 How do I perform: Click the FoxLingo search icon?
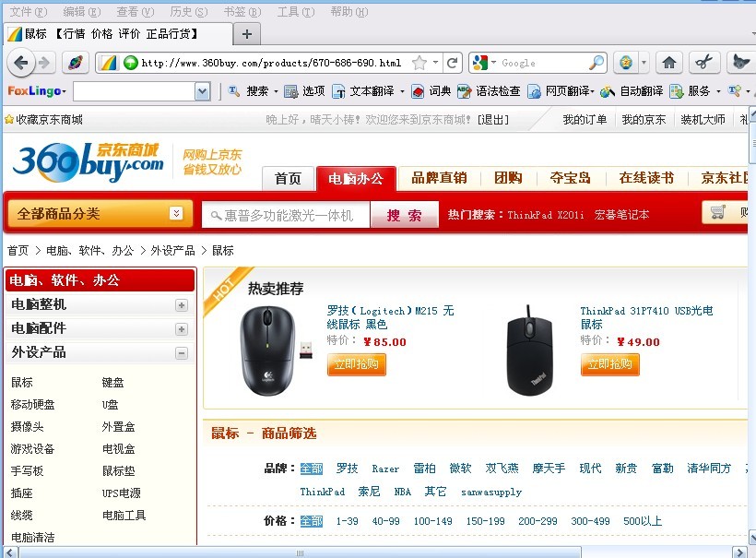(x=234, y=90)
